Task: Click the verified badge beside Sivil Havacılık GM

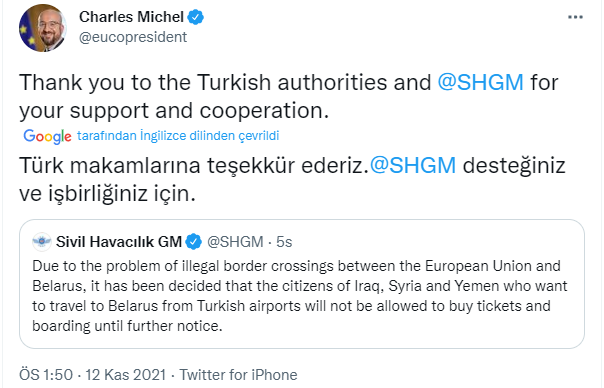Action: point(194,242)
